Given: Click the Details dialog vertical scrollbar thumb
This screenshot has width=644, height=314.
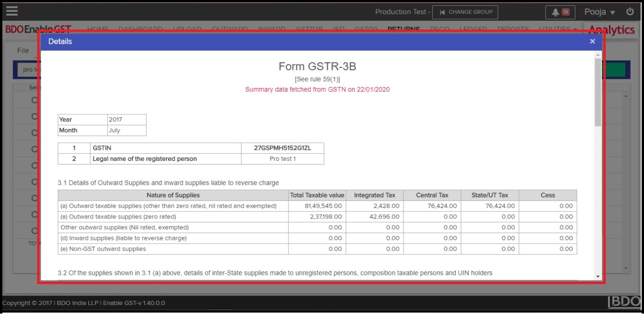Looking at the screenshot, I should (x=598, y=92).
